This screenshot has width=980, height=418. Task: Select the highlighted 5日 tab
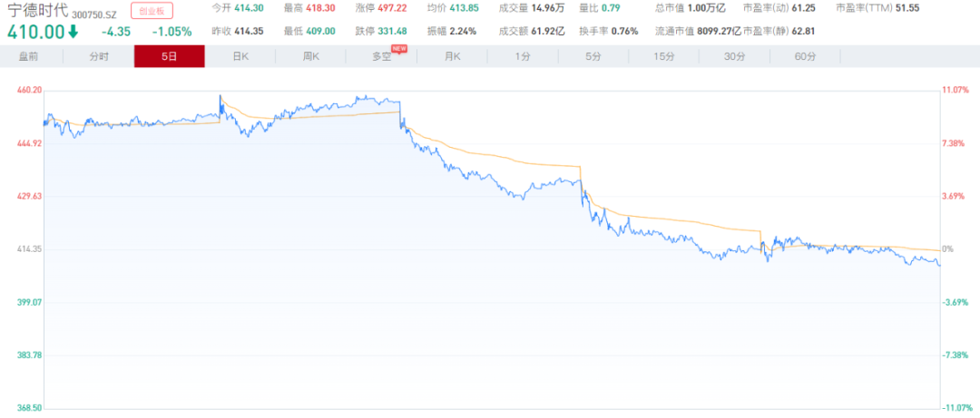(170, 56)
